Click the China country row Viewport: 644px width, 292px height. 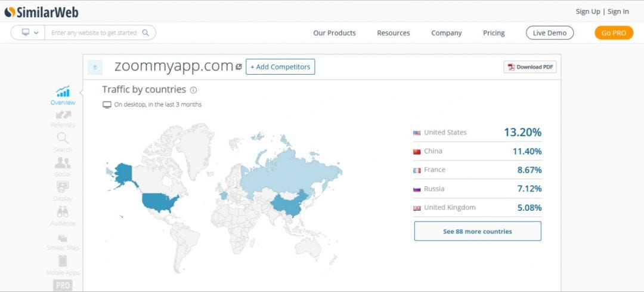(x=477, y=151)
